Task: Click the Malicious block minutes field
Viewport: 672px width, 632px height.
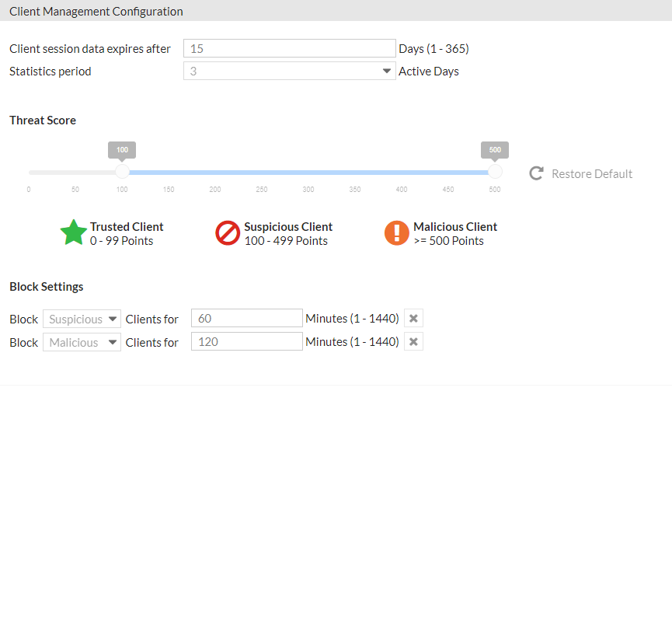Action: point(246,342)
